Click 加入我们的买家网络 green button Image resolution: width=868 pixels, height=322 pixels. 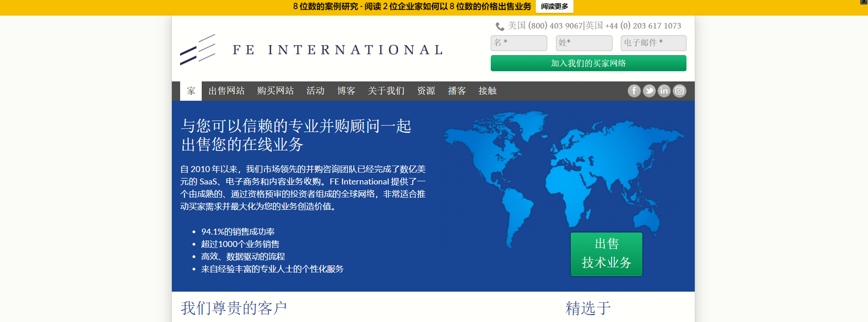(x=589, y=63)
